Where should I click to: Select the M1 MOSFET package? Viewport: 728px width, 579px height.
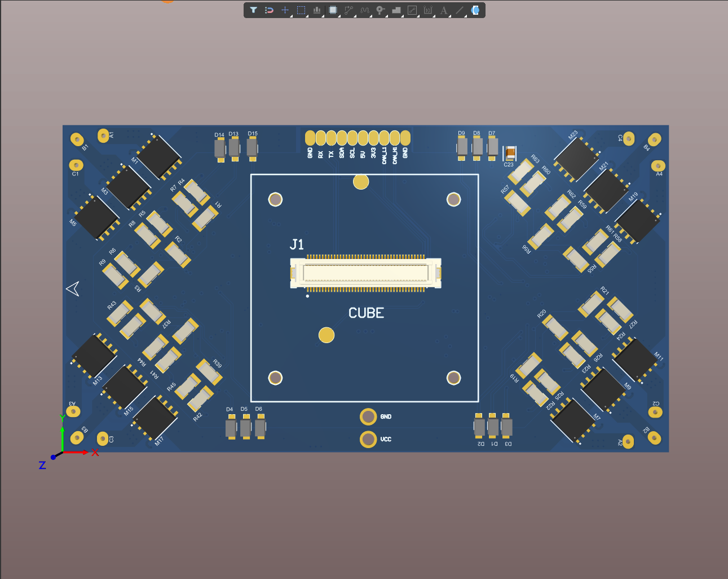159,157
